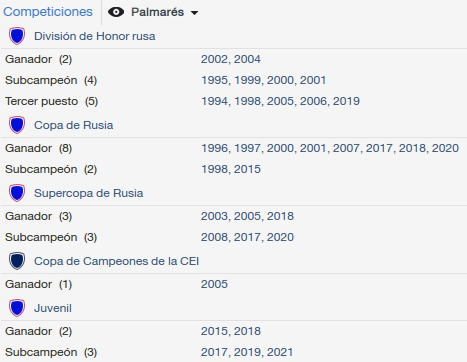Click the Juvenil shield icon
This screenshot has width=467, height=362.
(17, 308)
